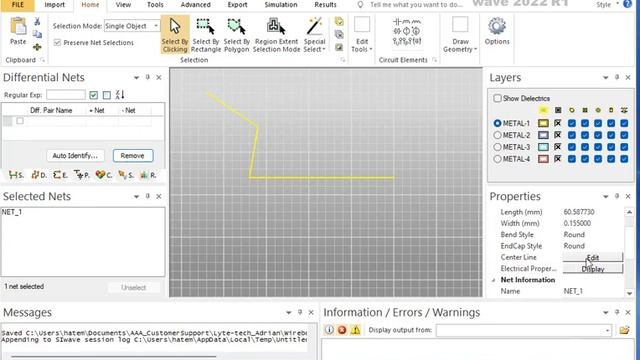
Task: Click the METAL-1 yellow color swatch
Action: point(543,123)
